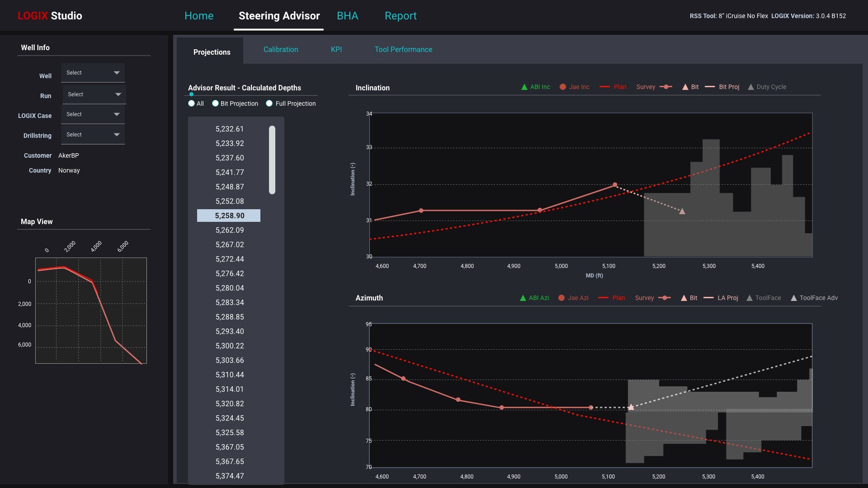This screenshot has width=868, height=488.
Task: Click the Jae Inc circle legend icon
Action: (562, 87)
